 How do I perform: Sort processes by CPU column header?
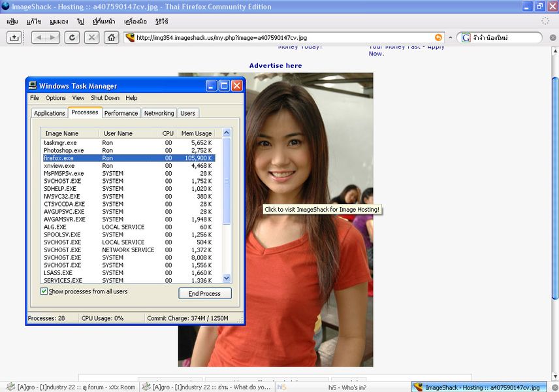click(167, 133)
